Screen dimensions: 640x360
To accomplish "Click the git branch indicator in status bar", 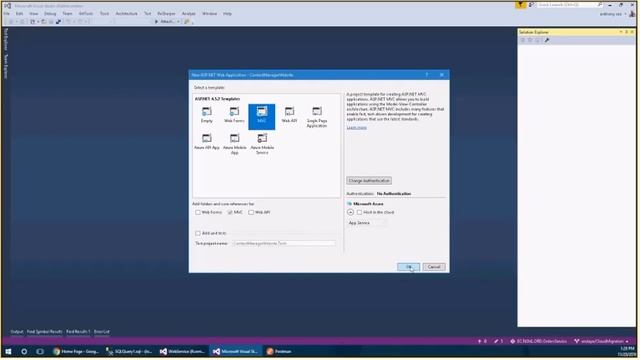I will pos(602,341).
